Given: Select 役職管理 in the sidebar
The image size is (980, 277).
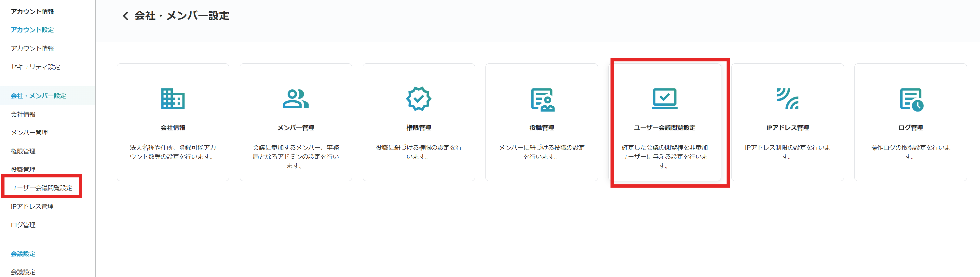Looking at the screenshot, I should tap(23, 169).
